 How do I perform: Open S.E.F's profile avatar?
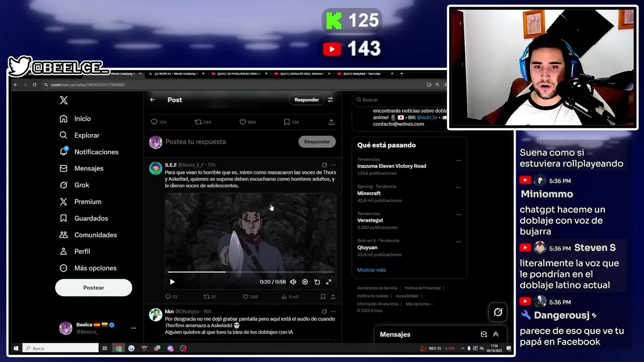click(155, 168)
